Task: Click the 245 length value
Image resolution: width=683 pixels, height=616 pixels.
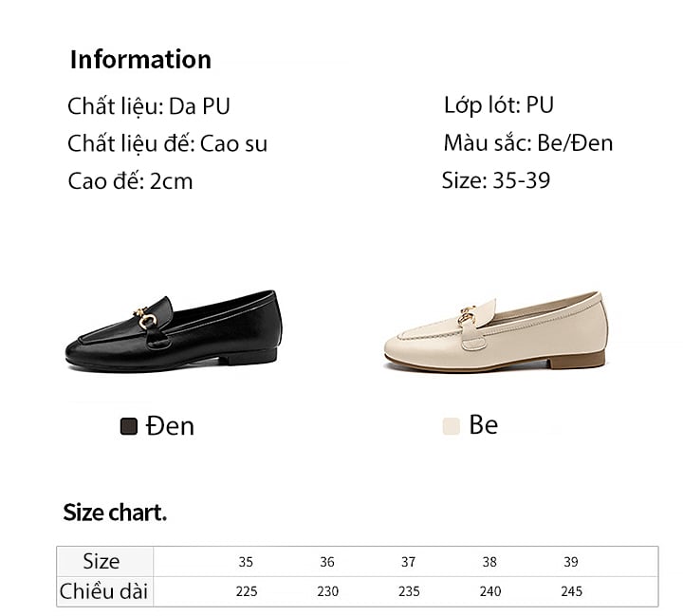Action: 570,591
